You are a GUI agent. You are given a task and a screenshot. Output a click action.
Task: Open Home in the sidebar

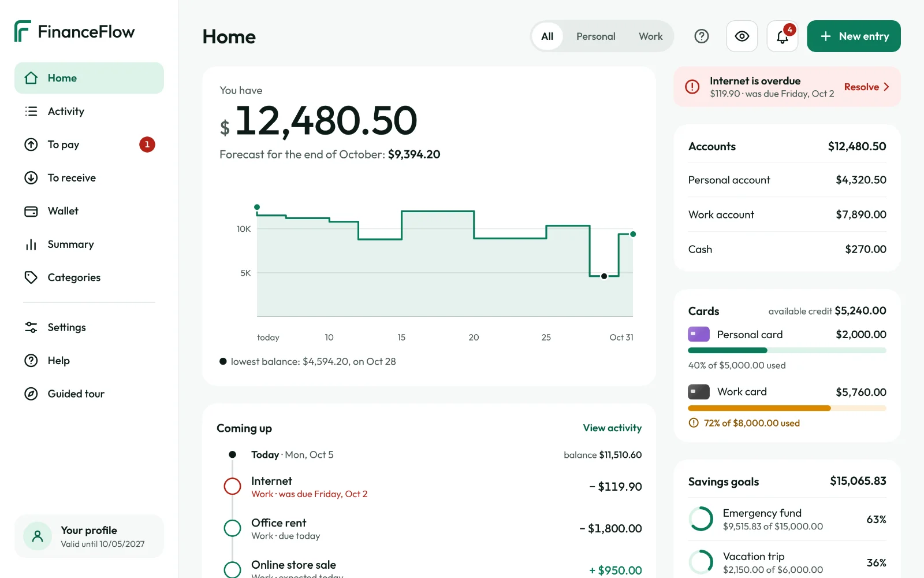[x=89, y=78]
